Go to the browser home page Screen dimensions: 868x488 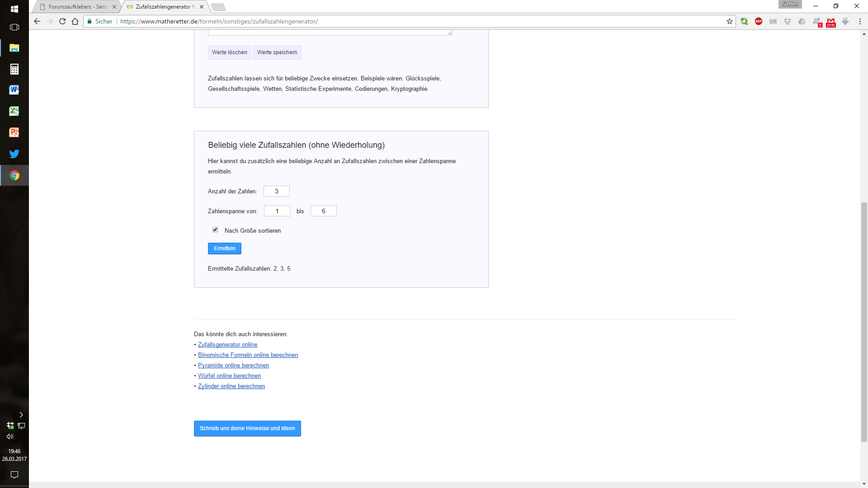point(75,21)
